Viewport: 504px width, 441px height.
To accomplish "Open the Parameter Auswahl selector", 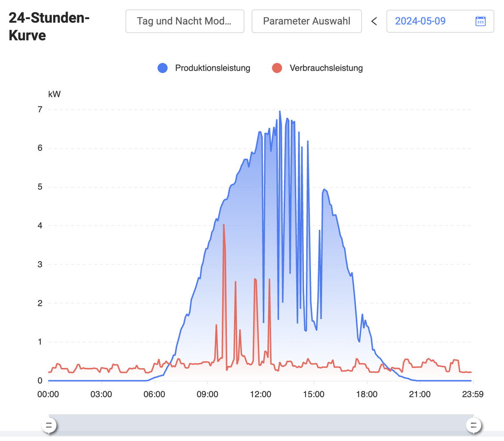I will tap(306, 21).
